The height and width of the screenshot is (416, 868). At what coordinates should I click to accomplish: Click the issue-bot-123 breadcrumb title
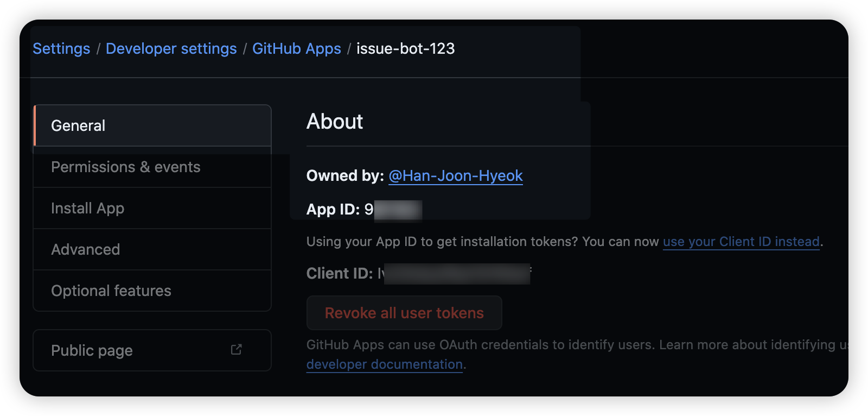[x=405, y=49]
